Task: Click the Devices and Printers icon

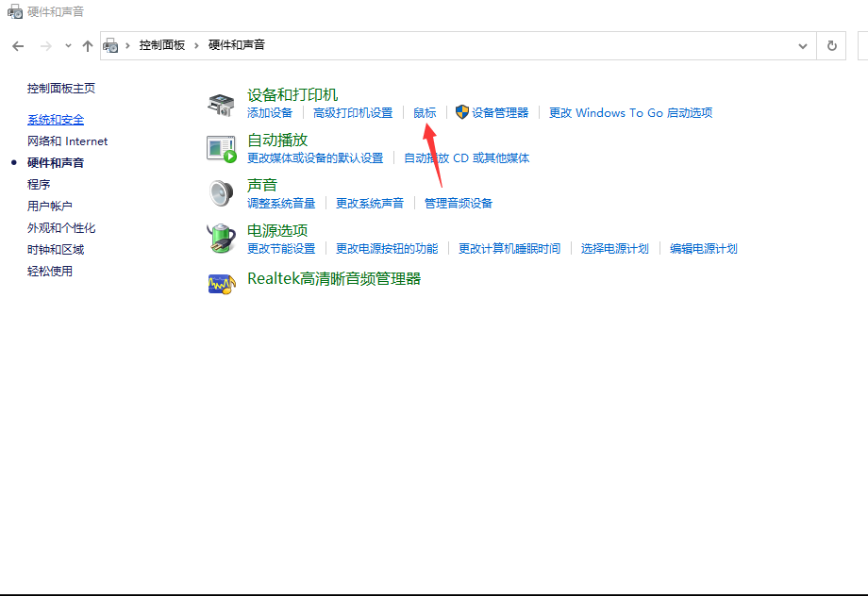Action: tap(221, 103)
